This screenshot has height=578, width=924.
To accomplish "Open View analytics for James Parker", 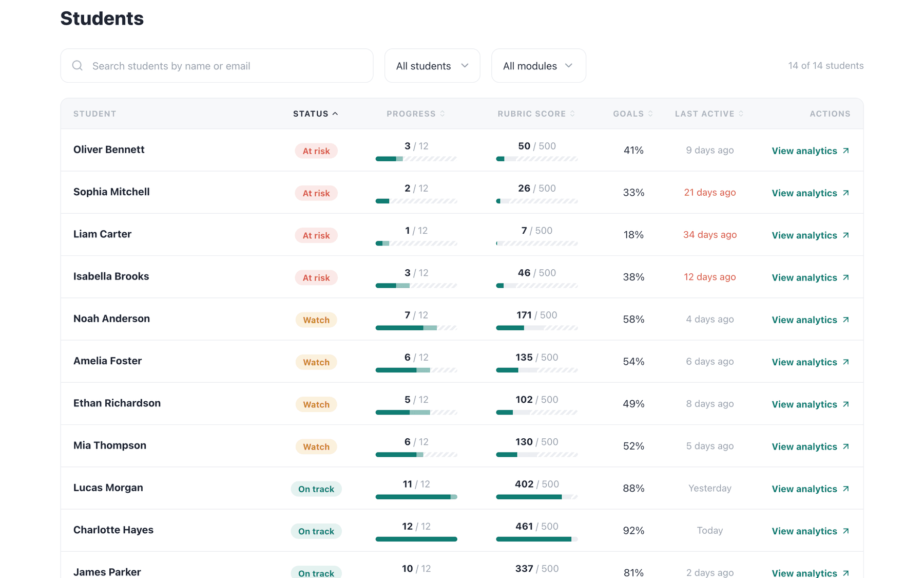I will (811, 573).
